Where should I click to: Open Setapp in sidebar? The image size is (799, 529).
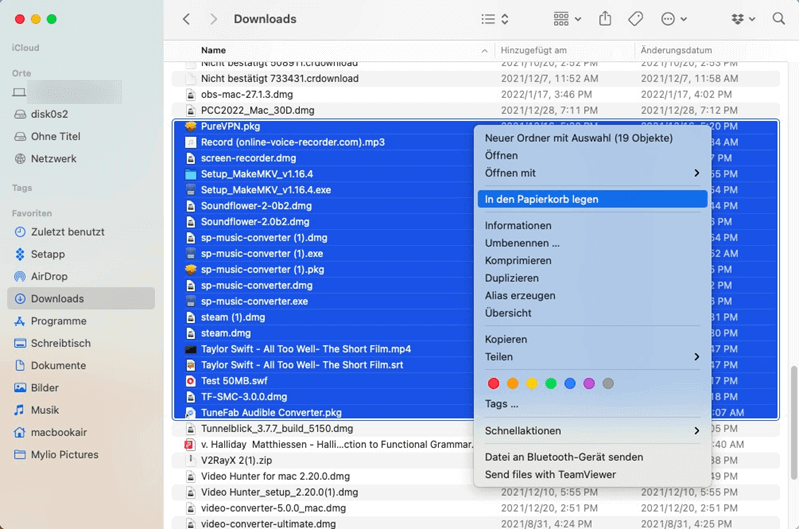[48, 254]
